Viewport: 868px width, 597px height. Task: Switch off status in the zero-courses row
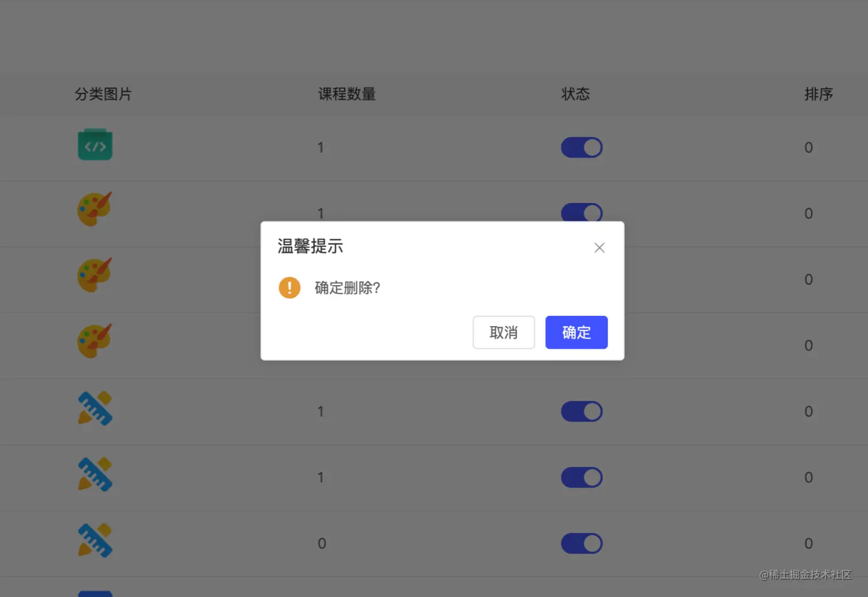(582, 544)
